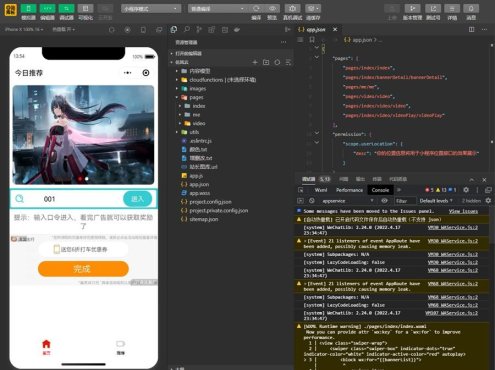Click the orange complete button in simulator
This screenshot has height=370, width=495.
coord(83,269)
